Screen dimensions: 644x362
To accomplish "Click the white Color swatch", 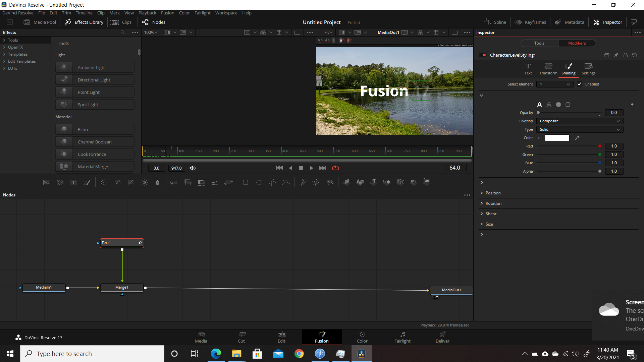I will (x=557, y=138).
